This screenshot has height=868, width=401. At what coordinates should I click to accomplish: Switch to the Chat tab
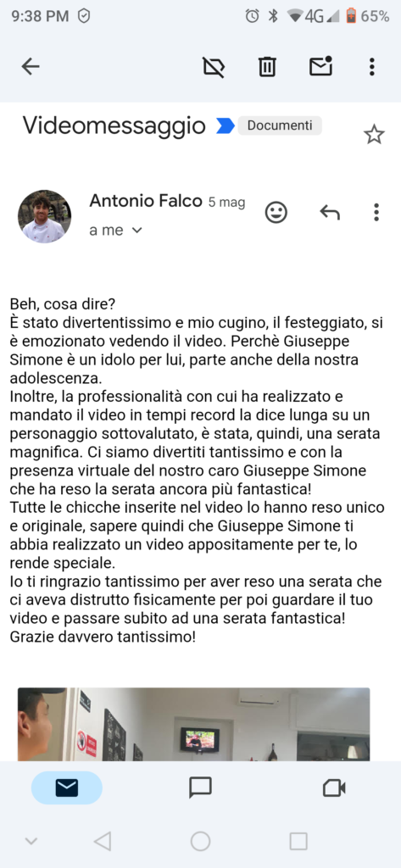pyautogui.click(x=200, y=787)
